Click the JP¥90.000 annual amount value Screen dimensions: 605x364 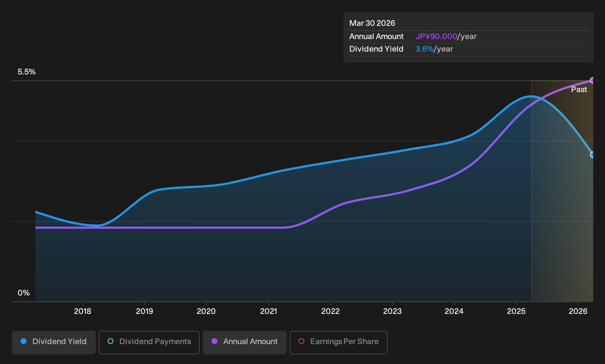click(436, 36)
